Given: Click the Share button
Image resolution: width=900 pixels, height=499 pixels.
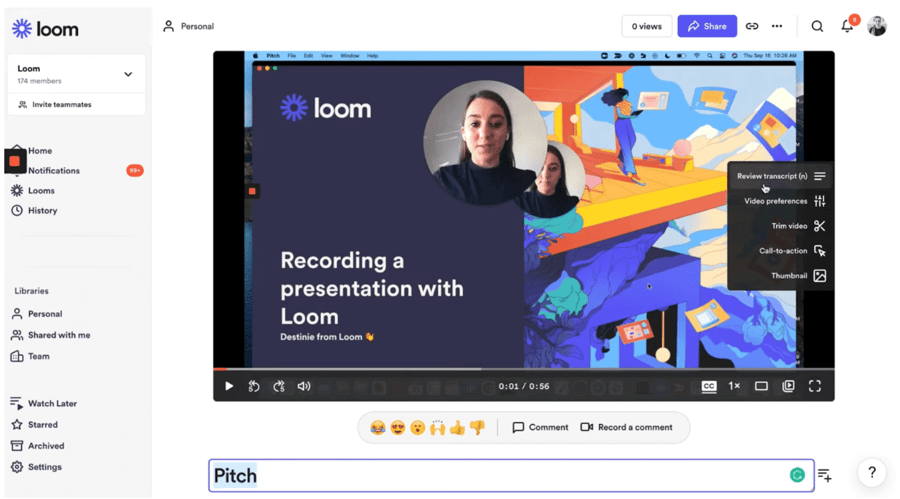Looking at the screenshot, I should click(707, 26).
